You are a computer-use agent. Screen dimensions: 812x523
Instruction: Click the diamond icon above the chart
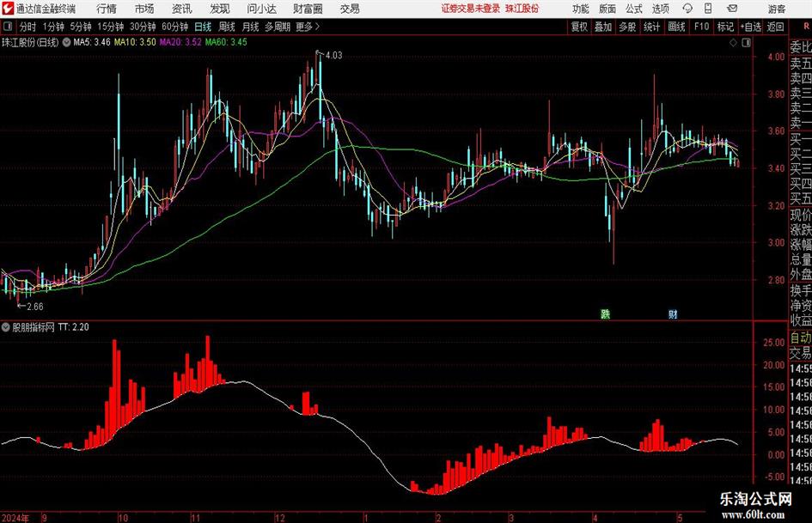click(733, 43)
